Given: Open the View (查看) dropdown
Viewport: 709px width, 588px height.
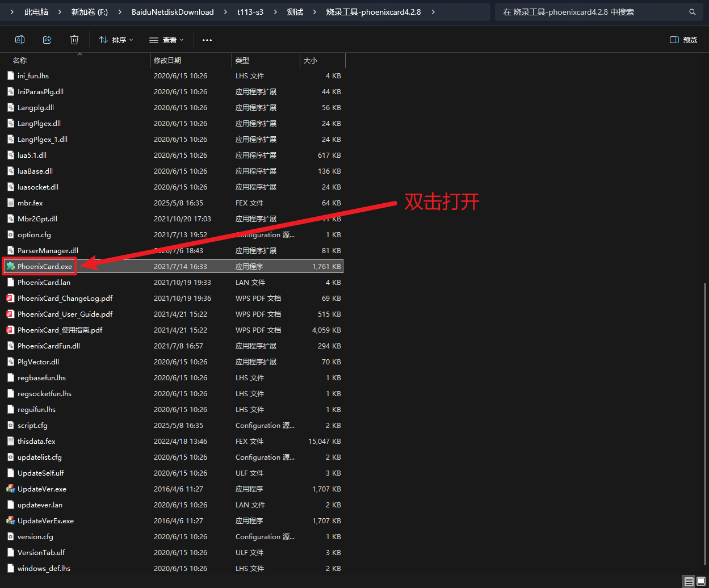Looking at the screenshot, I should (166, 40).
